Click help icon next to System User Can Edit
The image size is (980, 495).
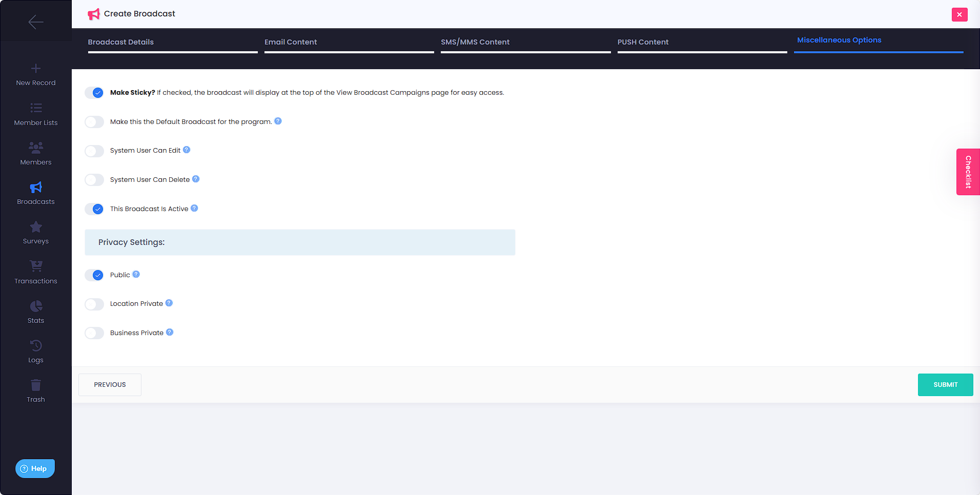pos(187,150)
